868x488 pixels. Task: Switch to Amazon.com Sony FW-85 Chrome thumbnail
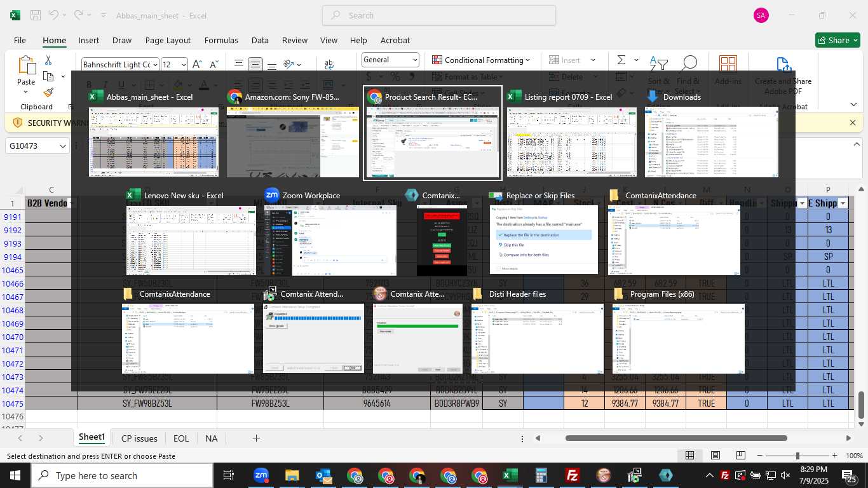coord(293,135)
